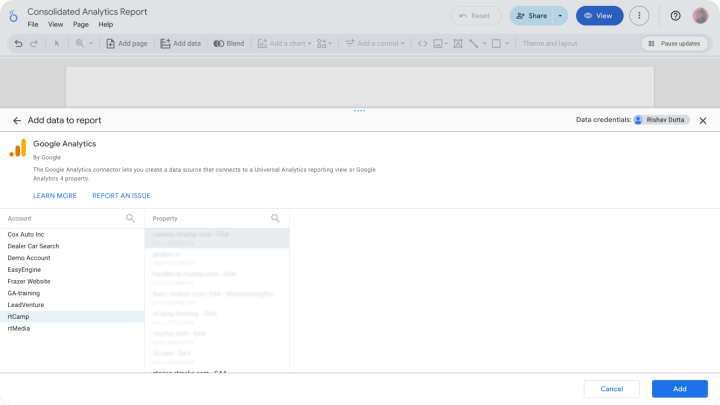
Task: Open the community visualizations icon dropdown
Action: click(x=324, y=44)
